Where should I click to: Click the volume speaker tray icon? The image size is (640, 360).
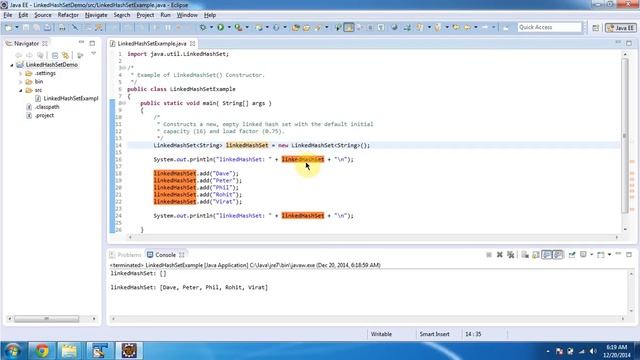592,351
